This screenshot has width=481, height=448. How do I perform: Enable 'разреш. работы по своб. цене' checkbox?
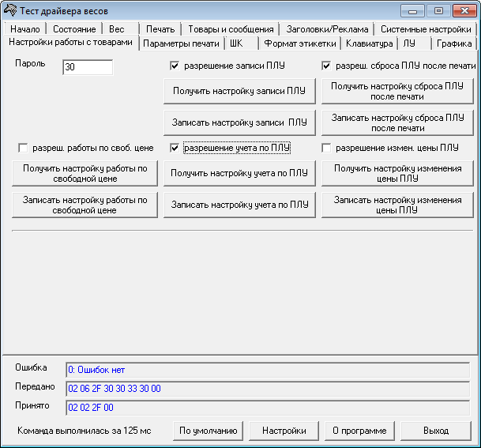tap(23, 148)
